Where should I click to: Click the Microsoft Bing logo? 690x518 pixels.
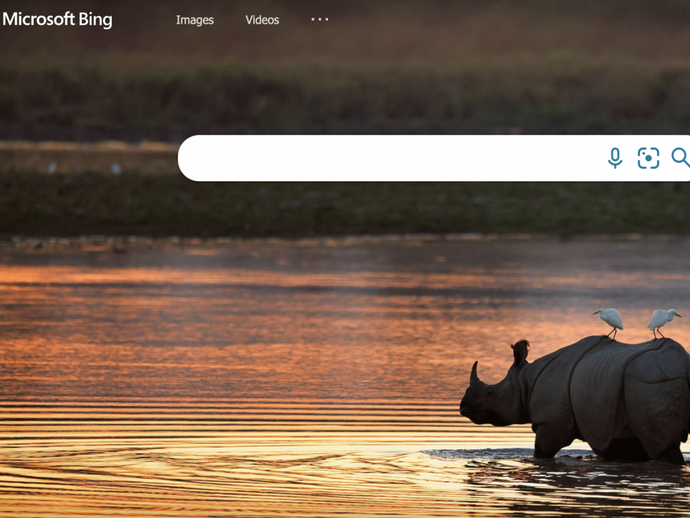pos(57,20)
